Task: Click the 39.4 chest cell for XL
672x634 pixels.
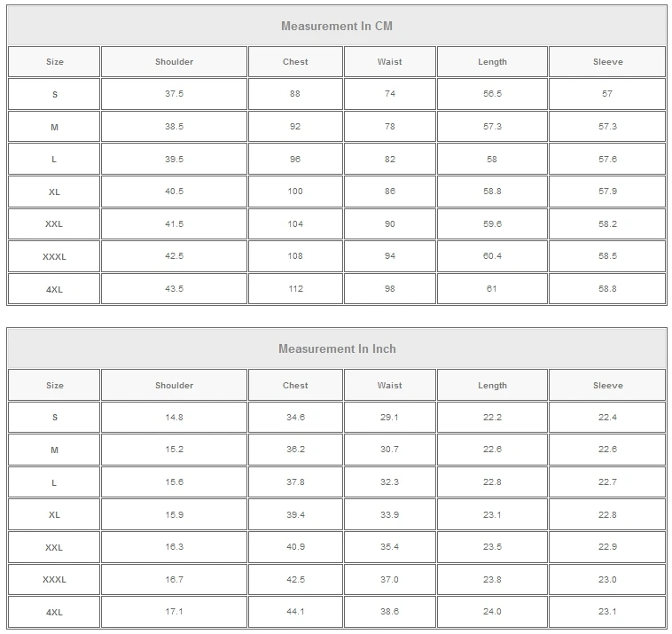Action: coord(295,515)
